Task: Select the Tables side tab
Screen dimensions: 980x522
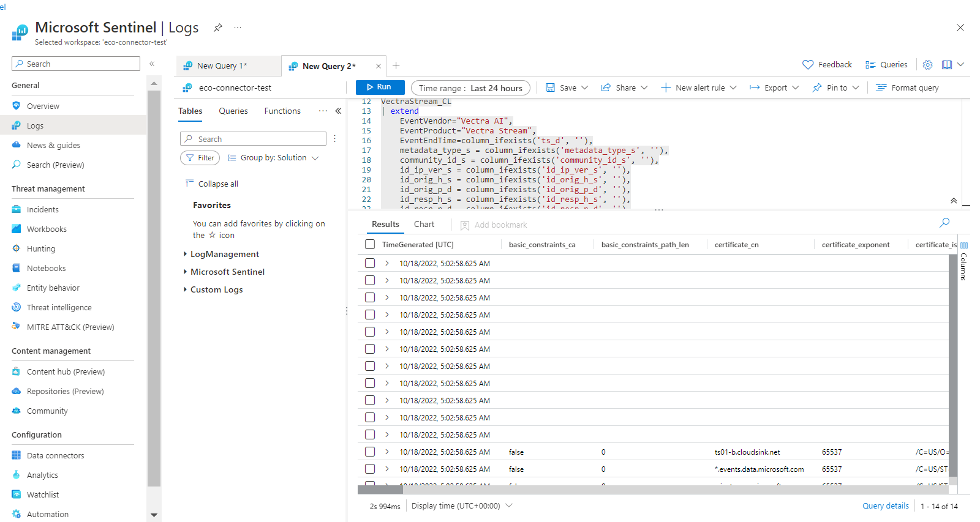Action: (x=190, y=111)
